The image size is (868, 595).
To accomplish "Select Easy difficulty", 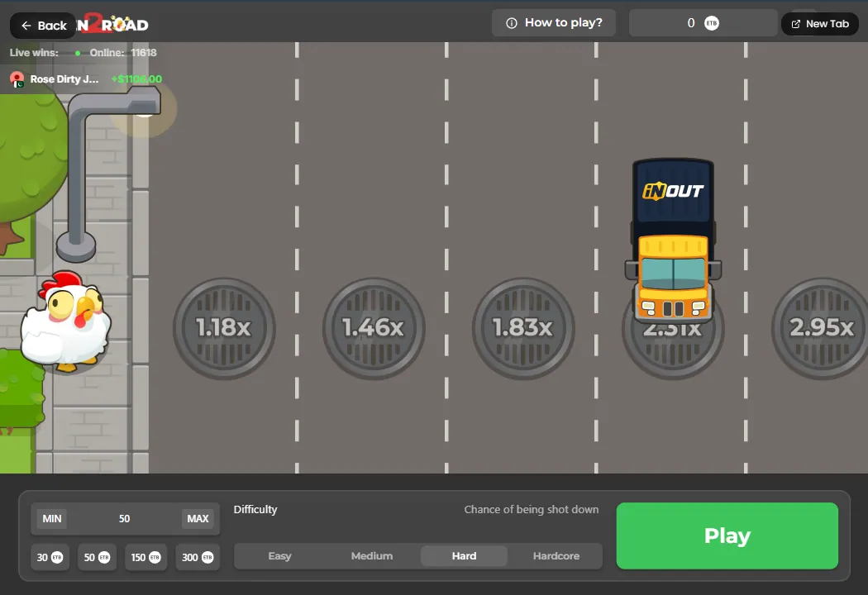I will pos(279,556).
